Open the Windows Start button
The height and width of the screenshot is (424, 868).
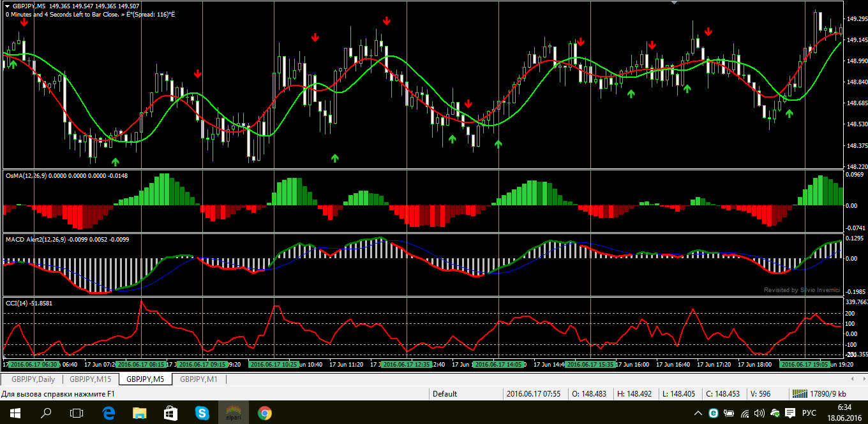15,413
